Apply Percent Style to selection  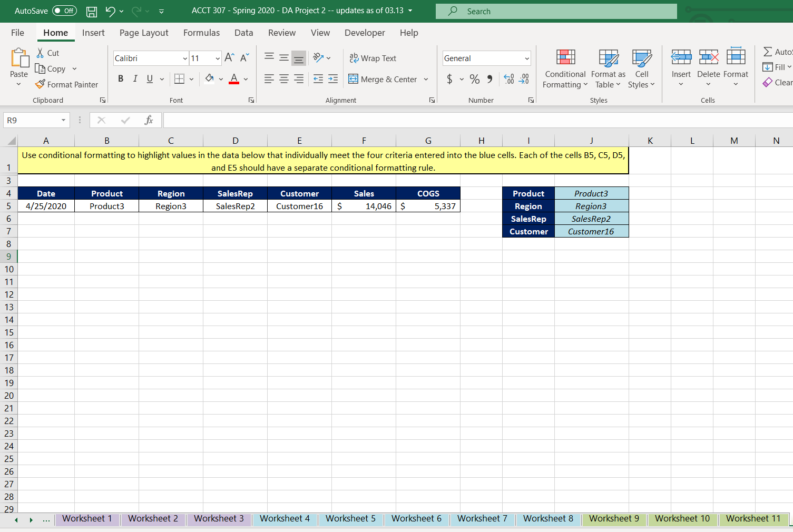[x=474, y=79]
